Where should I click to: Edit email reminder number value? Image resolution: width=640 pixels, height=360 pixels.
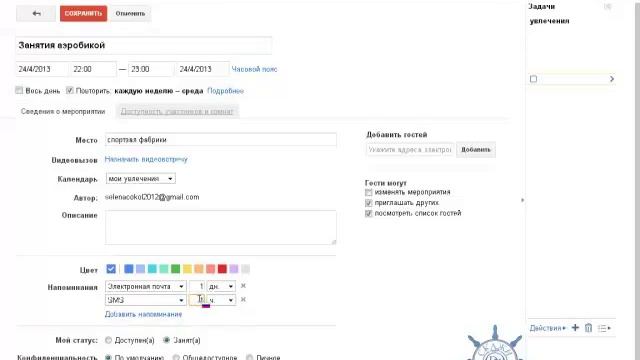(197, 287)
